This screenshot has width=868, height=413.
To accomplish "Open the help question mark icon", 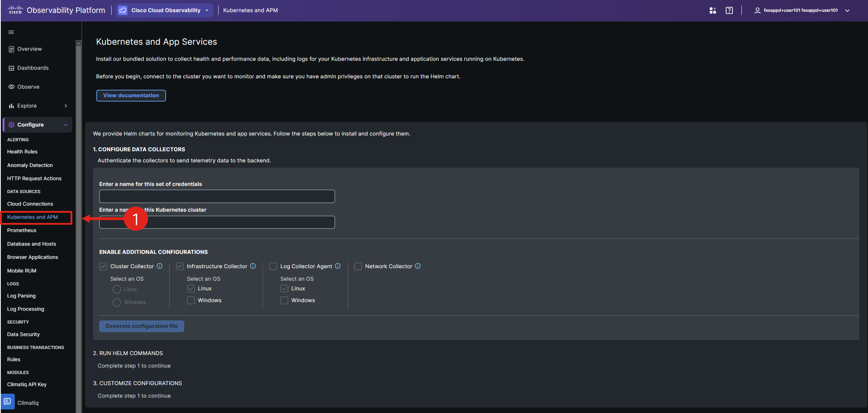I will point(729,10).
